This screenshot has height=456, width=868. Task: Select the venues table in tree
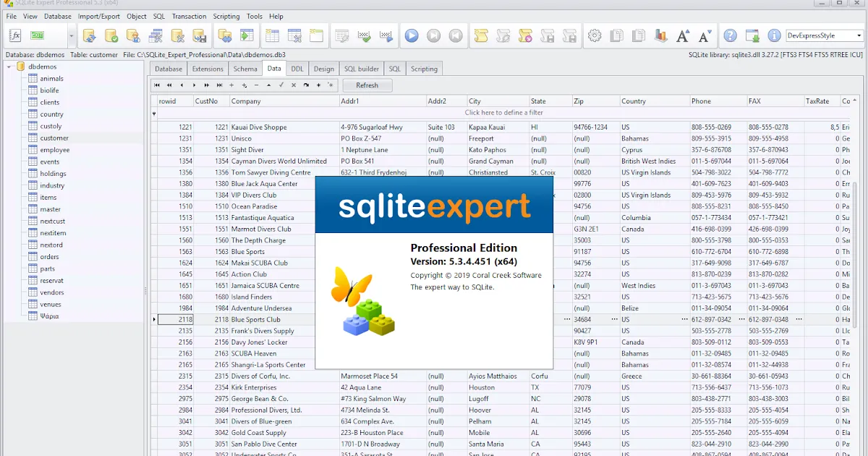pyautogui.click(x=51, y=305)
